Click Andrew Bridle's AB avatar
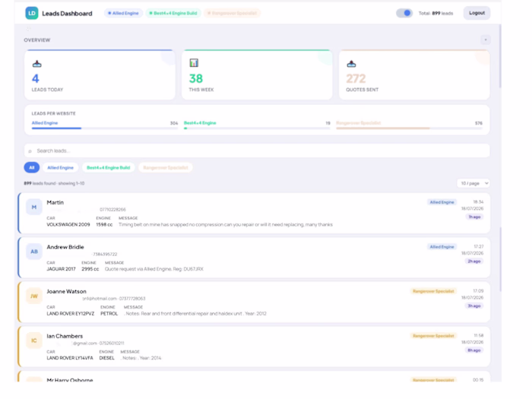The height and width of the screenshot is (399, 532). tap(34, 252)
